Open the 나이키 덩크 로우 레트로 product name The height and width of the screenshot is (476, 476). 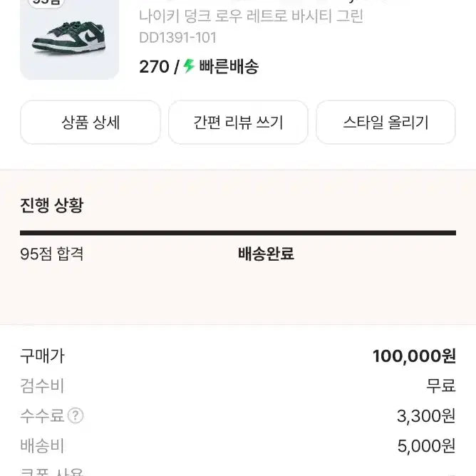coord(251,16)
